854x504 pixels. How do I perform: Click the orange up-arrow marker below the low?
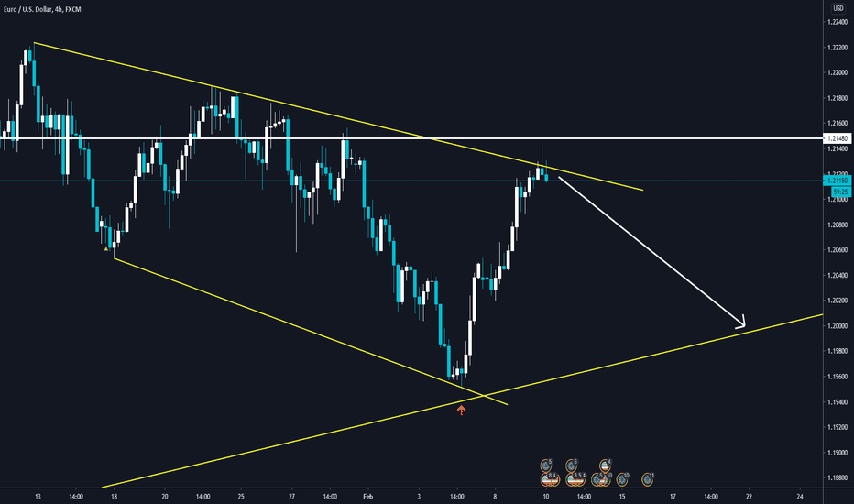pyautogui.click(x=461, y=410)
